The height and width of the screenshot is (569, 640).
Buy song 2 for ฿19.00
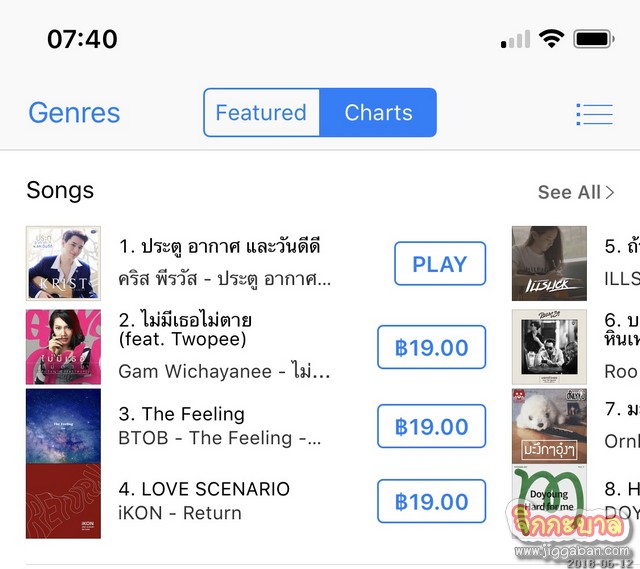click(431, 348)
